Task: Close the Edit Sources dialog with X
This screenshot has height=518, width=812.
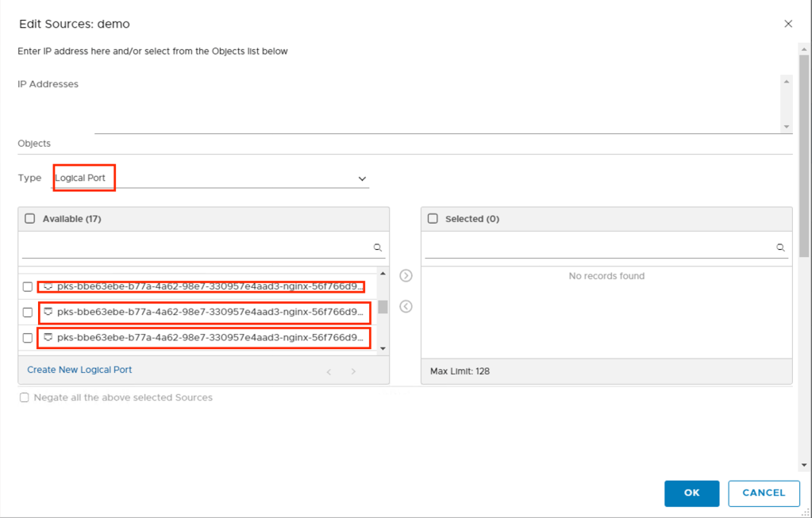Action: [788, 24]
